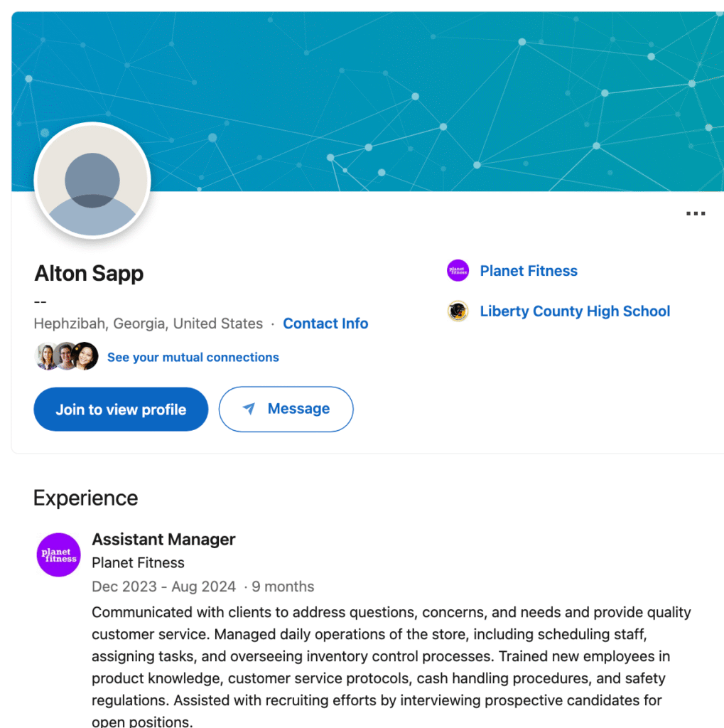Open Contact Info
Image resolution: width=724 pixels, height=728 pixels.
(325, 323)
